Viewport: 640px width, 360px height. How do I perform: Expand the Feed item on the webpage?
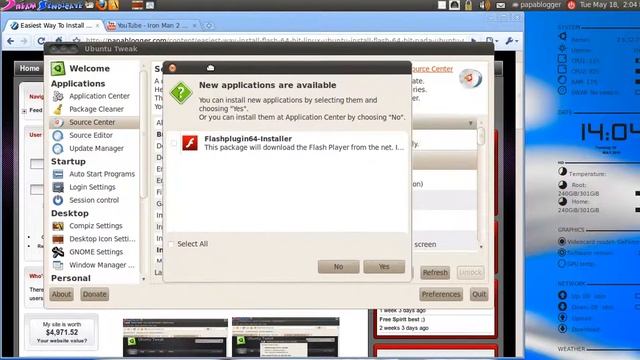point(24,111)
